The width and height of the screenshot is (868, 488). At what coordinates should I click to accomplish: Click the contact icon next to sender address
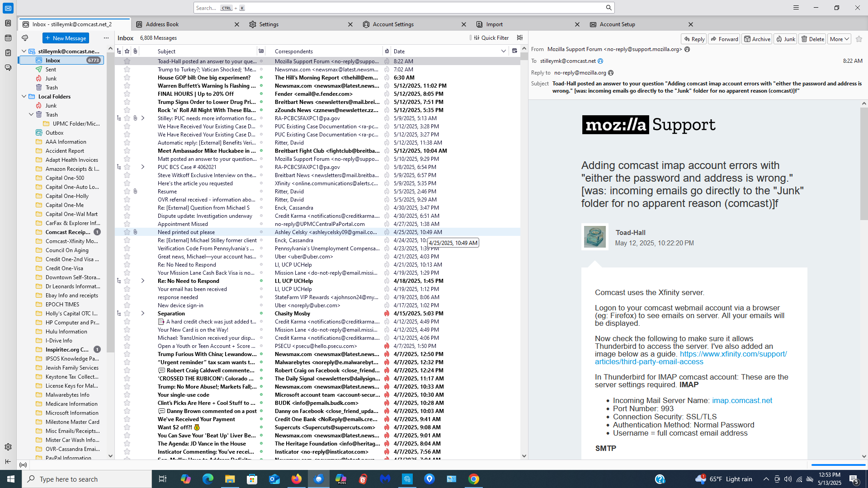pyautogui.click(x=687, y=49)
